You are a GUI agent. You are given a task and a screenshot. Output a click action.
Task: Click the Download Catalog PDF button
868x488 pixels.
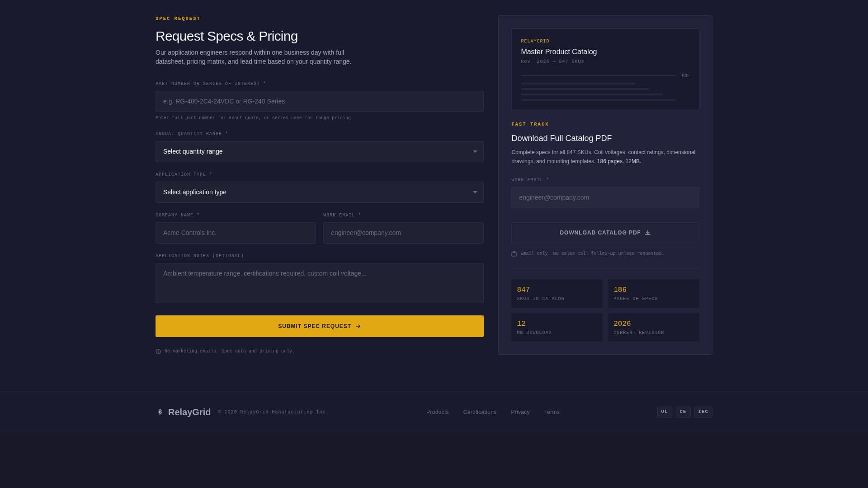[x=605, y=232]
